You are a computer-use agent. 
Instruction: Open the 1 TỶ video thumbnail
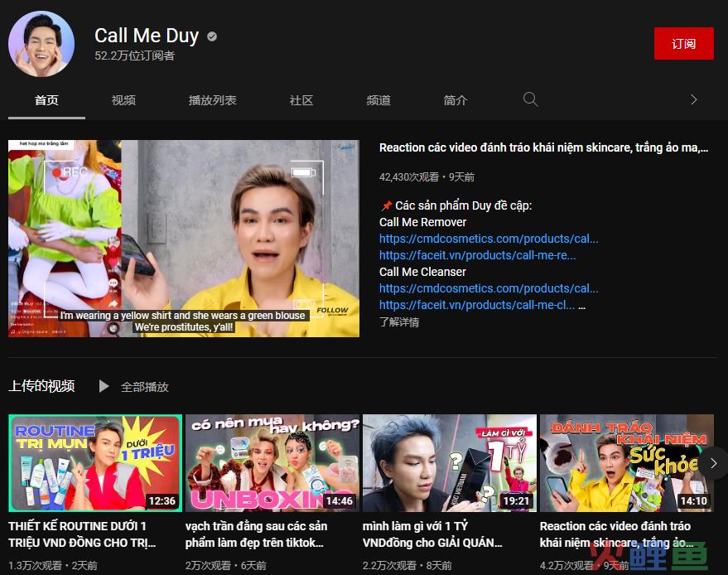(x=450, y=463)
